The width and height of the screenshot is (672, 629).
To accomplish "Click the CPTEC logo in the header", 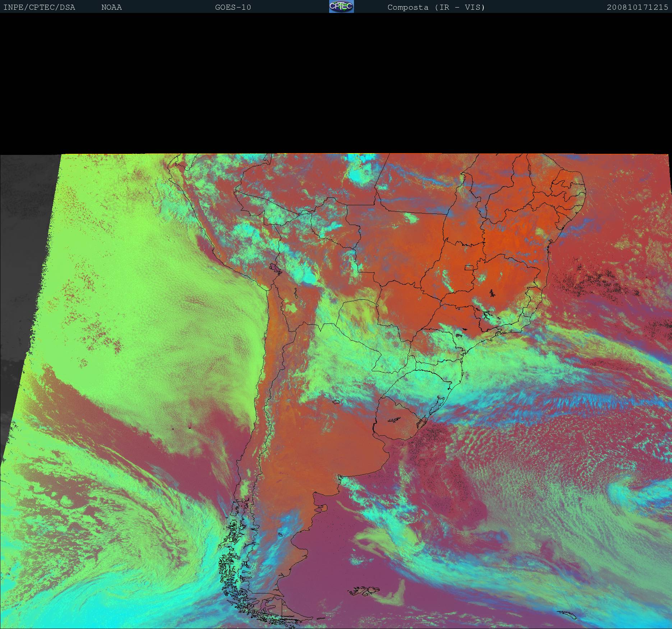I will point(341,7).
